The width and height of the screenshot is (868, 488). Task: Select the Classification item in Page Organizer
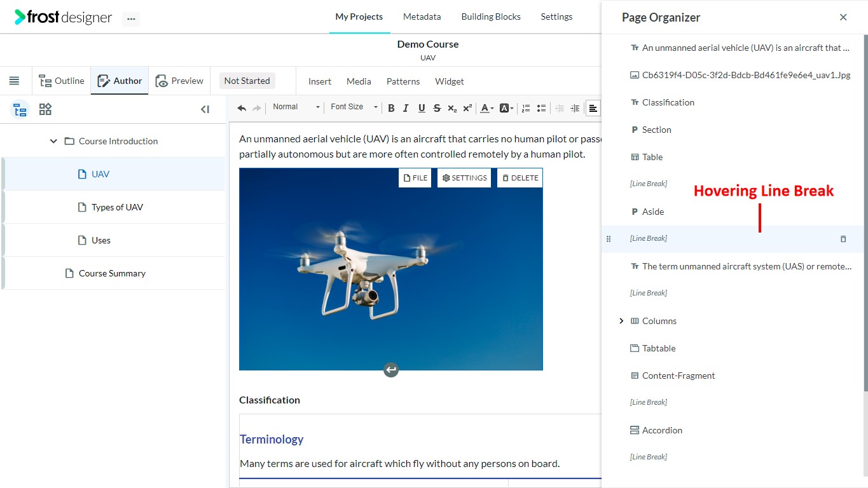pyautogui.click(x=733, y=102)
